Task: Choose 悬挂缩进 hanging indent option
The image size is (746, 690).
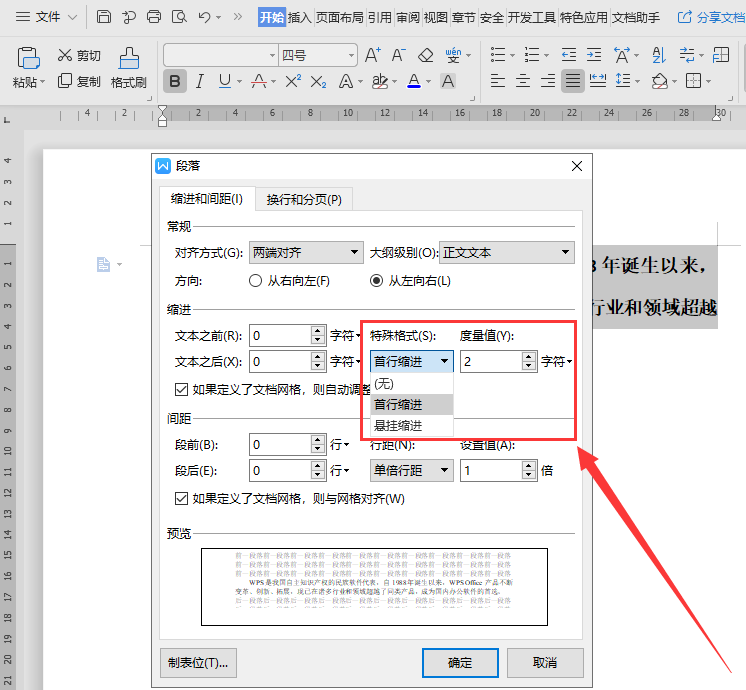Action: [412, 425]
